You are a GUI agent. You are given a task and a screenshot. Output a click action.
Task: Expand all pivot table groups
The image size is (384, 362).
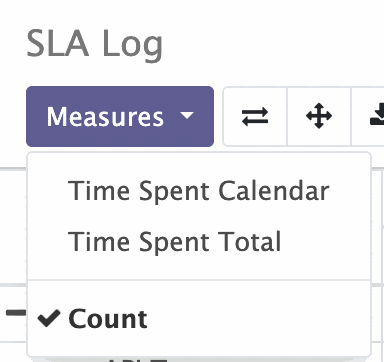pos(319,116)
